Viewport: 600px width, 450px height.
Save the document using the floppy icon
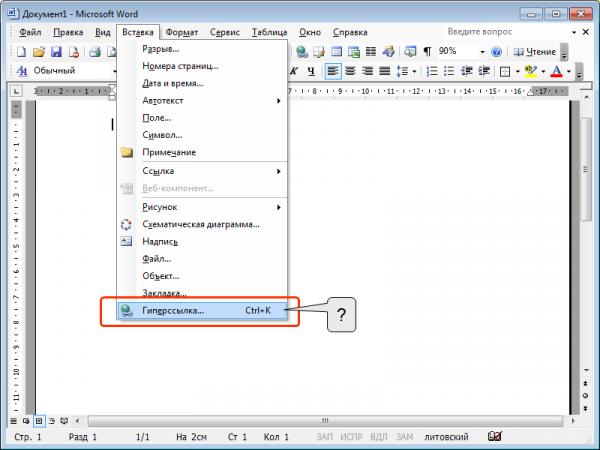[56, 52]
